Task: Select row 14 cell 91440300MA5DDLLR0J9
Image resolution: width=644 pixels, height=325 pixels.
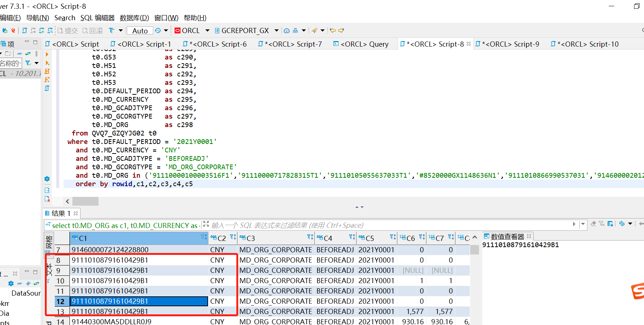Action: click(139, 322)
